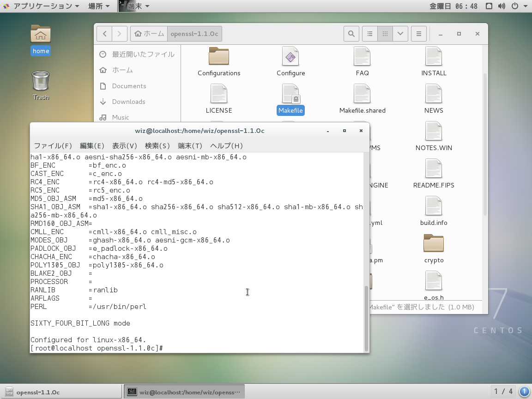Viewport: 532px width, 399px height.
Task: Go back in the file manager
Action: click(104, 34)
